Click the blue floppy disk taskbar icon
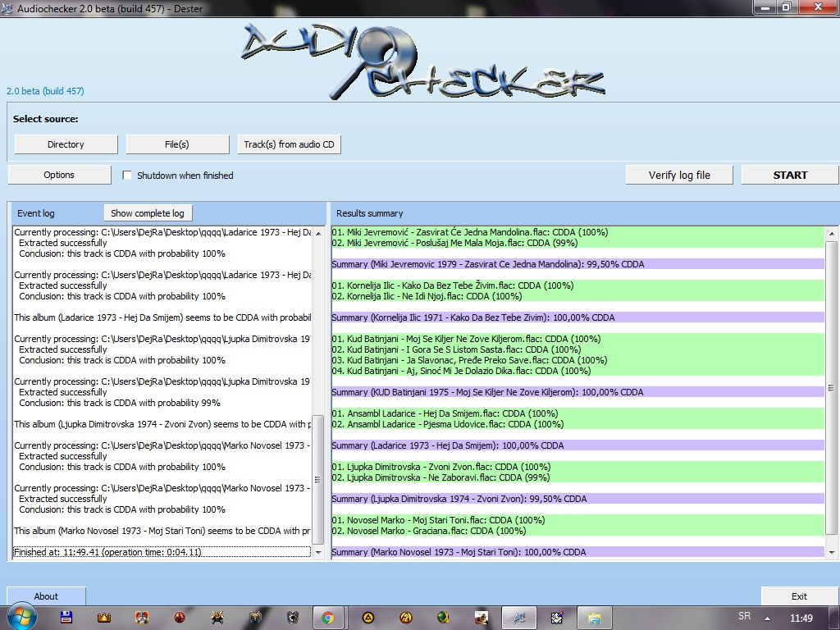 [66, 618]
